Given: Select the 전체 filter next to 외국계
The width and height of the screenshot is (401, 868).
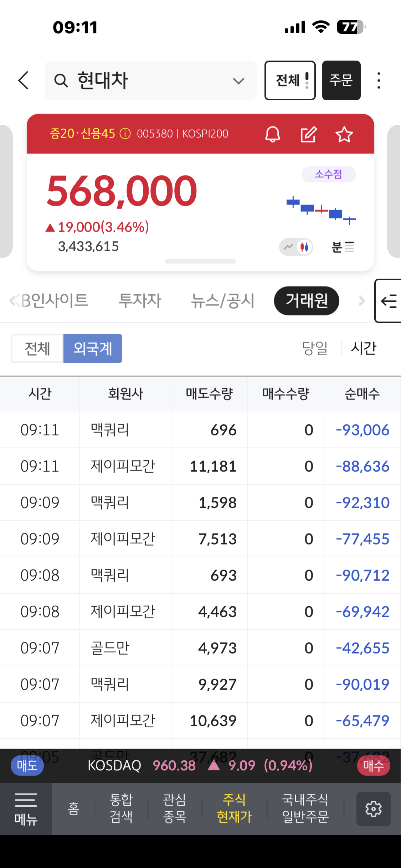Looking at the screenshot, I should [37, 348].
